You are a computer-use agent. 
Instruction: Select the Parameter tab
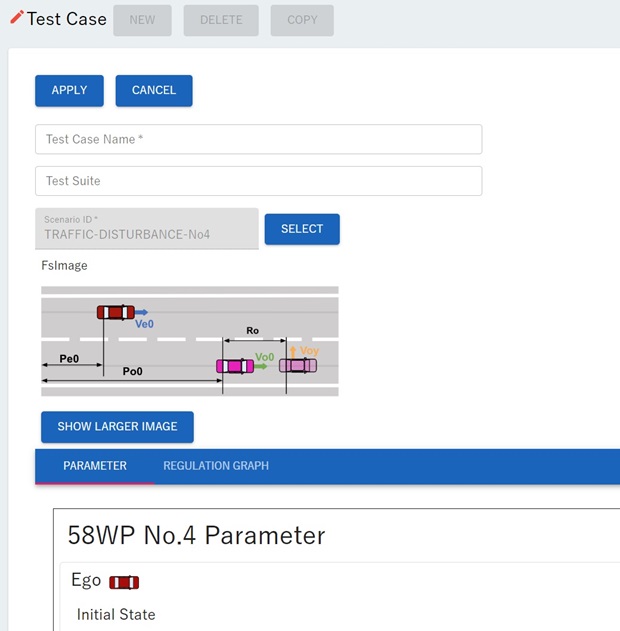point(95,466)
